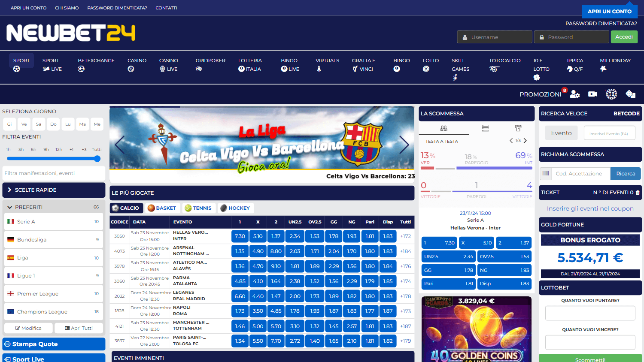Switch to Basket tab
644x362 pixels.
click(x=162, y=208)
